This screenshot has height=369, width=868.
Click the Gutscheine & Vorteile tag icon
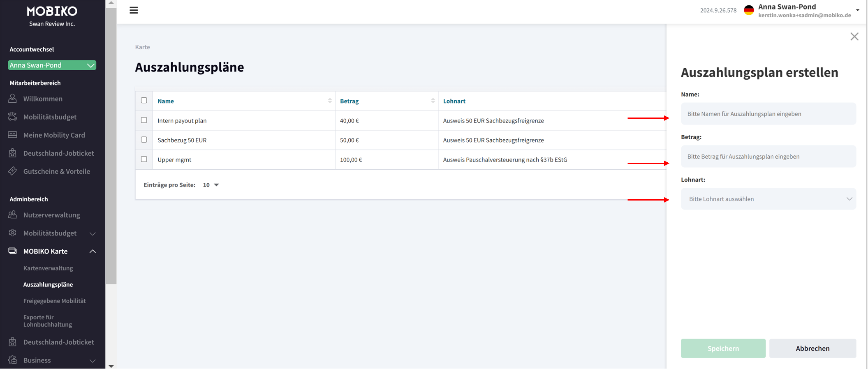pyautogui.click(x=13, y=171)
